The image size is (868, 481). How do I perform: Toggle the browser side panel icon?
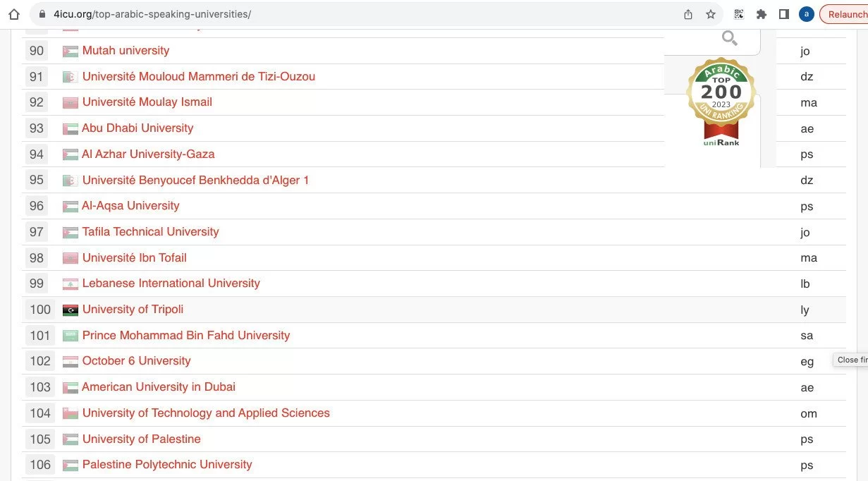[783, 14]
